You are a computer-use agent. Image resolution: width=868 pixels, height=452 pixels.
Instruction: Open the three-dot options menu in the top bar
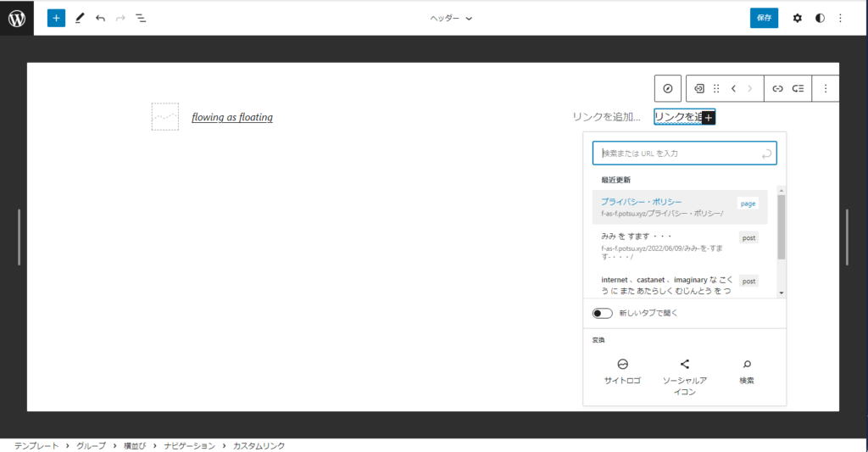click(840, 18)
